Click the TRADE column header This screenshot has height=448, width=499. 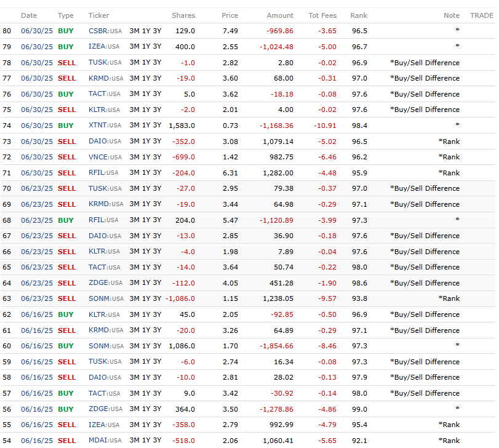pos(481,15)
